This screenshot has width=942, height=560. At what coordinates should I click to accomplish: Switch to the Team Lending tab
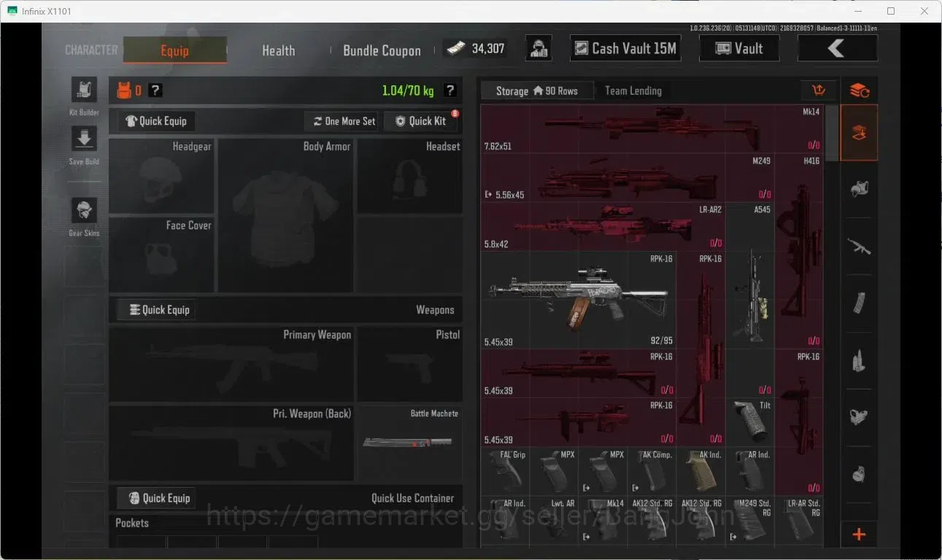point(633,90)
